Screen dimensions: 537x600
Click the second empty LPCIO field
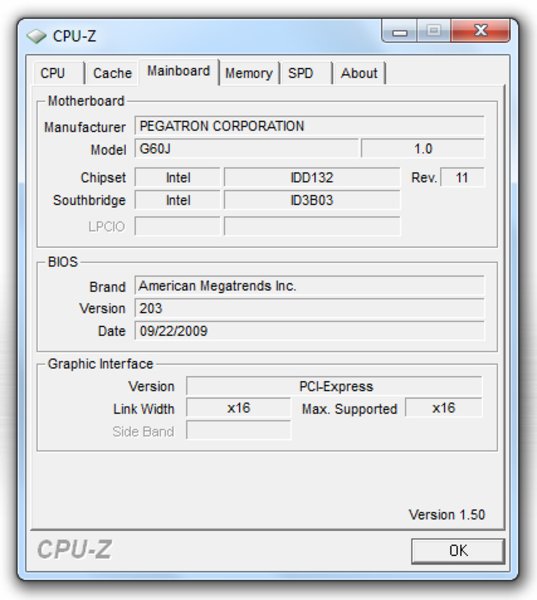coord(312,226)
